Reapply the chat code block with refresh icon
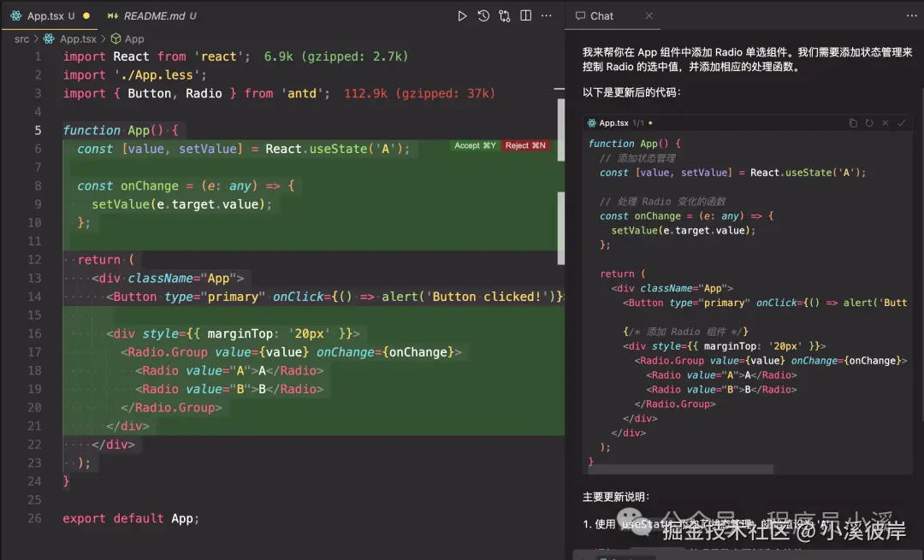The width and height of the screenshot is (924, 560). tap(869, 123)
